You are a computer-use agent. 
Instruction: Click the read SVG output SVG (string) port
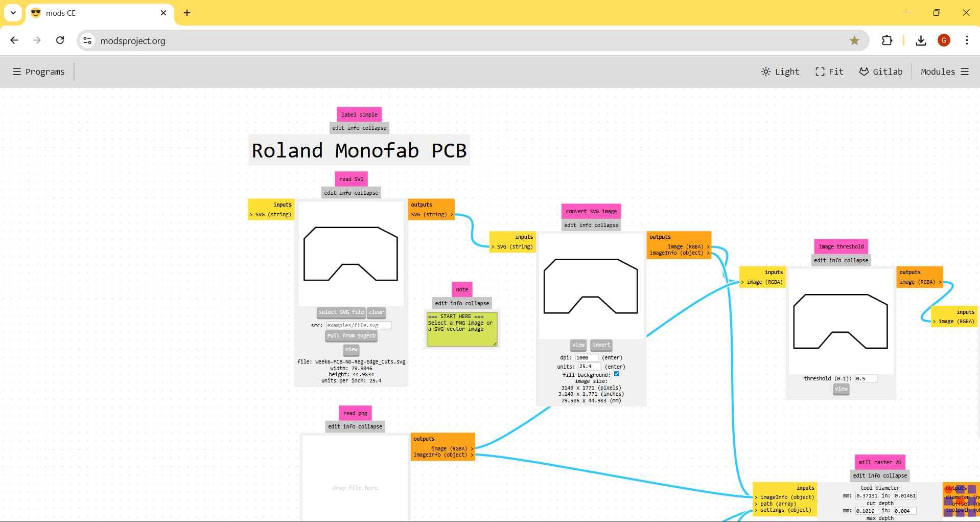[x=432, y=215]
